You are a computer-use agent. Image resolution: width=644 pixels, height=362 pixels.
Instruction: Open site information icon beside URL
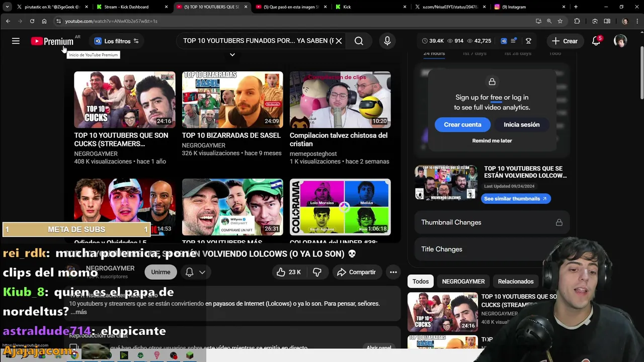(x=58, y=21)
